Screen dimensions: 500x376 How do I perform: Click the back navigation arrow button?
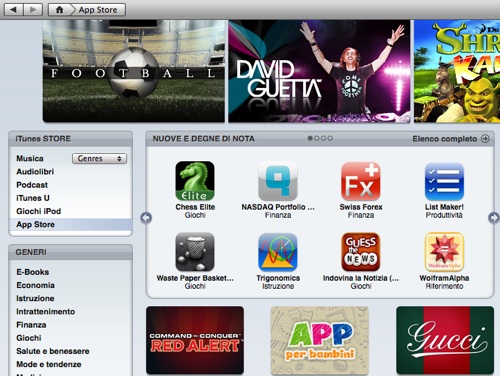pos(13,10)
